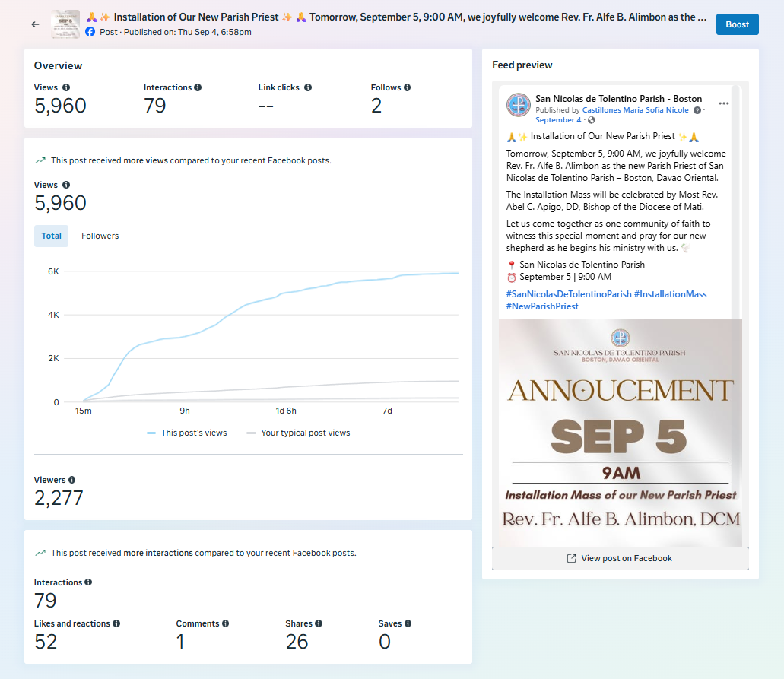Show info for Shares
Image resolution: width=784 pixels, height=679 pixels.
click(x=319, y=623)
